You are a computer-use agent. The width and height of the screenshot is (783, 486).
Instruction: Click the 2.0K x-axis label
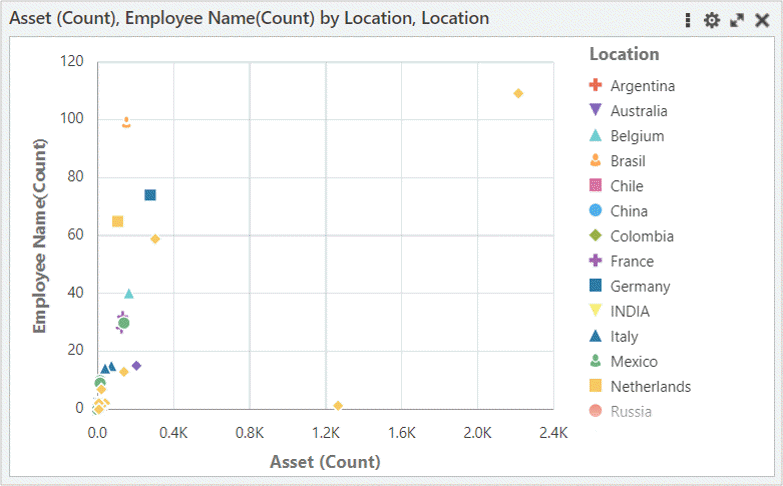click(477, 433)
